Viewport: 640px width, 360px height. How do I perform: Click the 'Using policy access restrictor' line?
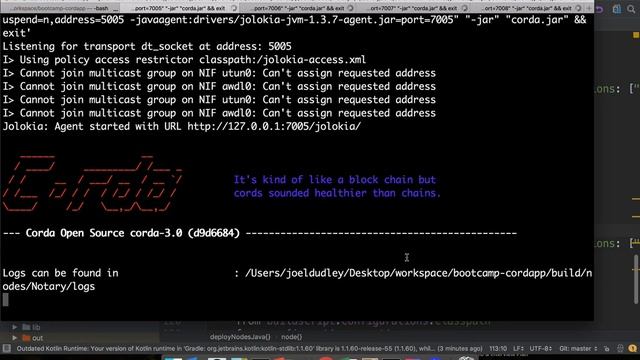pos(184,60)
